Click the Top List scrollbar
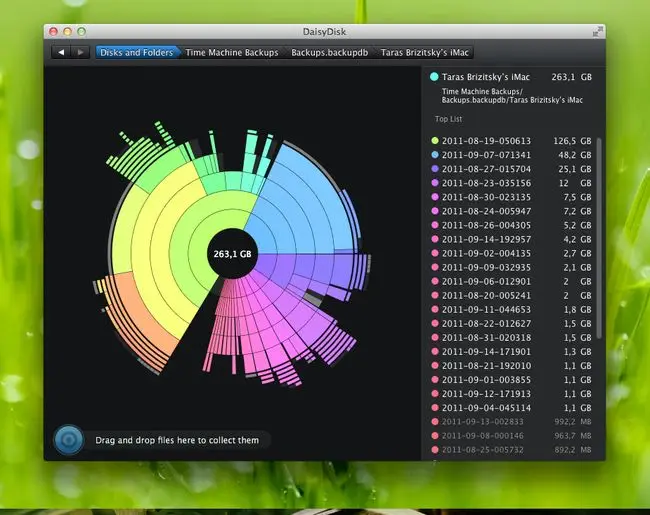The image size is (650, 515). click(x=599, y=238)
